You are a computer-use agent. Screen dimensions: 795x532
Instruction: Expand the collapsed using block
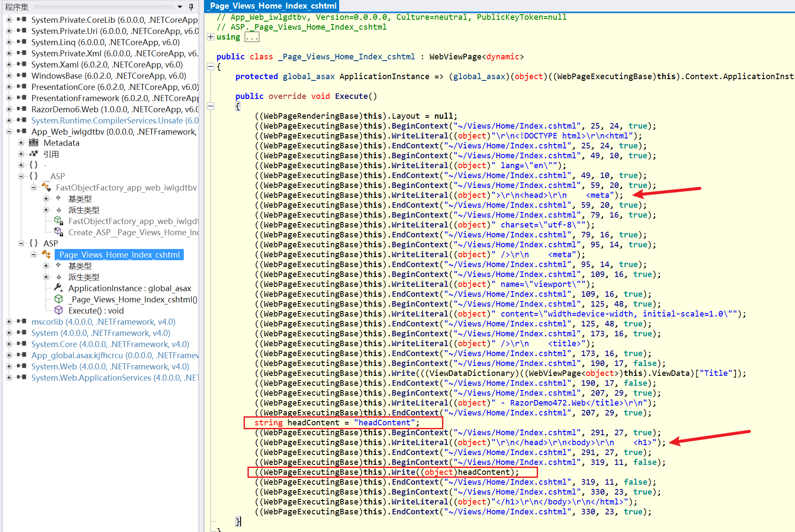[211, 37]
